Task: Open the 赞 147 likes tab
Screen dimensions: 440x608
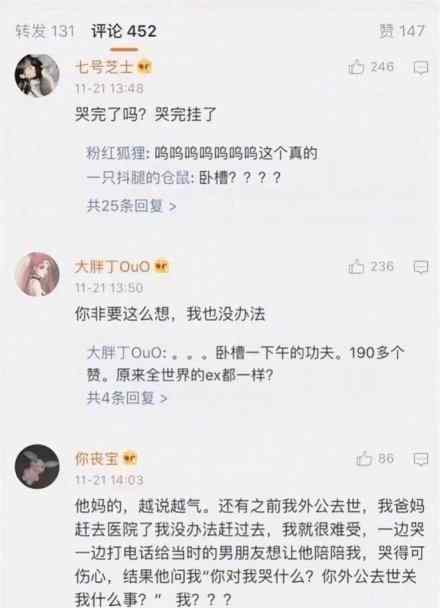Action: tap(402, 31)
